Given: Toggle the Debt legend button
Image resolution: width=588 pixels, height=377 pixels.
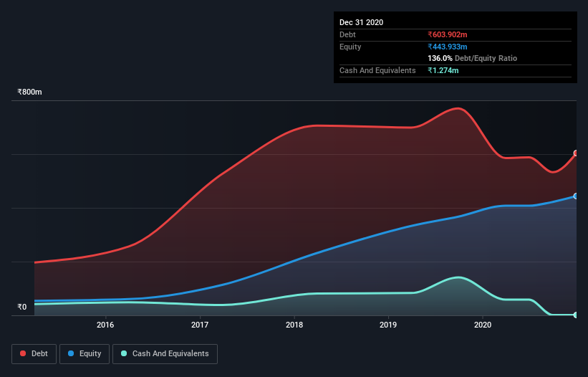Looking at the screenshot, I should coord(34,354).
